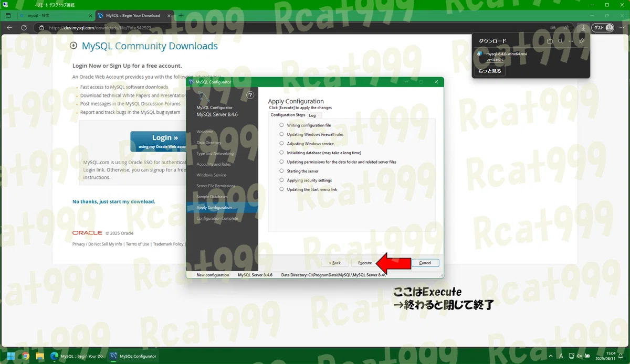Image resolution: width=630 pixels, height=364 pixels.
Task: Click the help question mark icon in MySQL Configurator
Action: tap(250, 95)
